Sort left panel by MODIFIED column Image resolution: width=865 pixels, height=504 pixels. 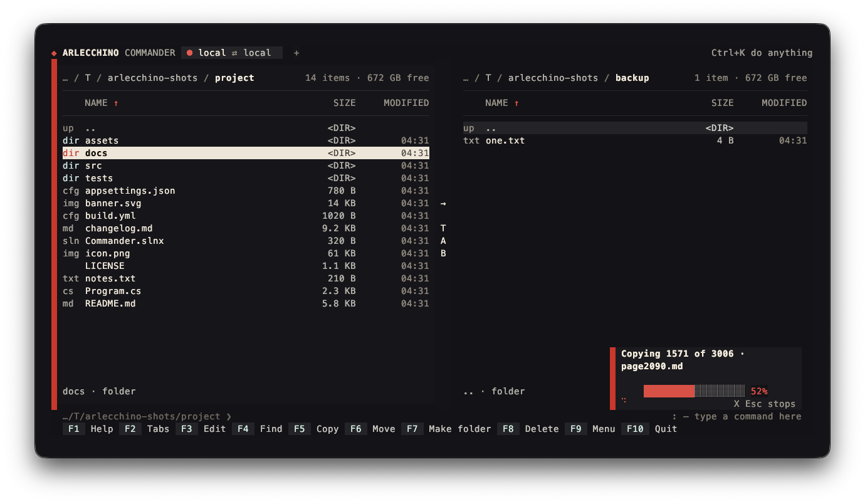pyautogui.click(x=406, y=103)
